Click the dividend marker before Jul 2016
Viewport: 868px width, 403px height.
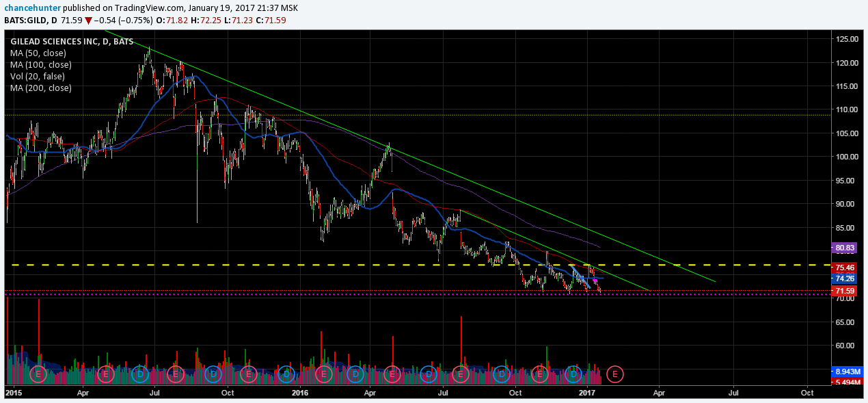coord(429,374)
